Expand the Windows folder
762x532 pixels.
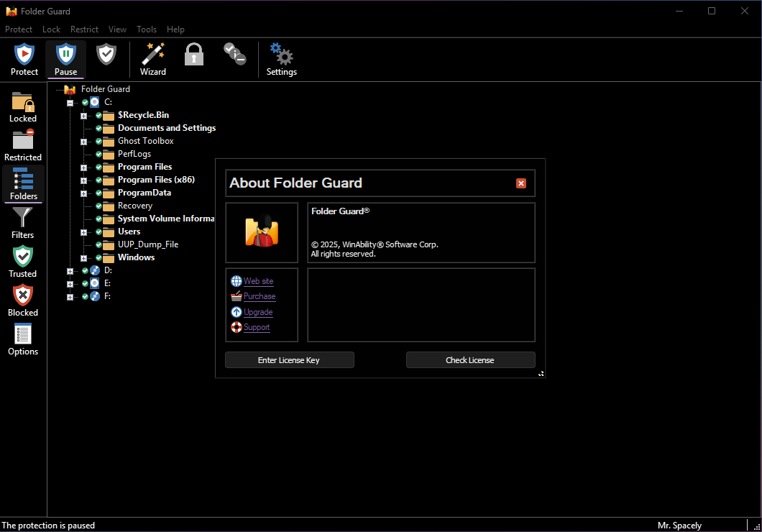point(83,258)
